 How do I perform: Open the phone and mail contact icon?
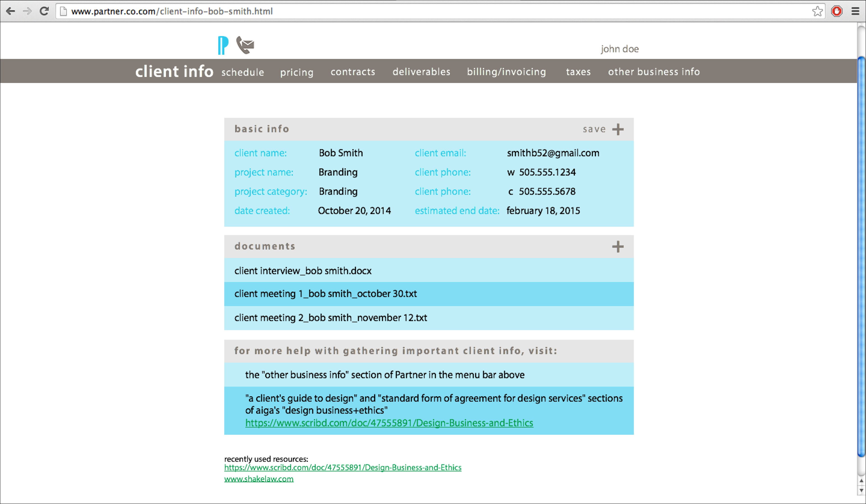click(x=245, y=45)
